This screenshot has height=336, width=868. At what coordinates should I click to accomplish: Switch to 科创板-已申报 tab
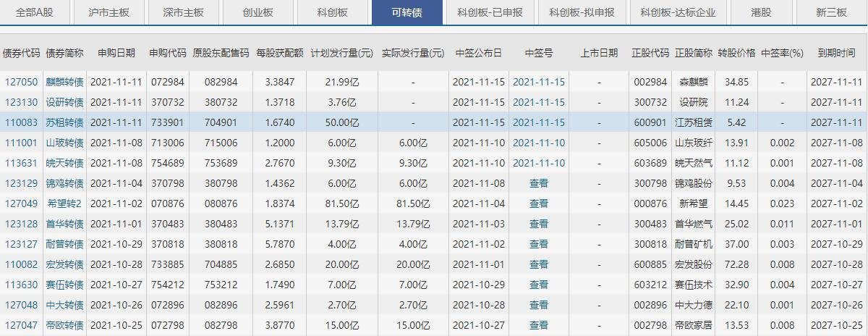490,13
